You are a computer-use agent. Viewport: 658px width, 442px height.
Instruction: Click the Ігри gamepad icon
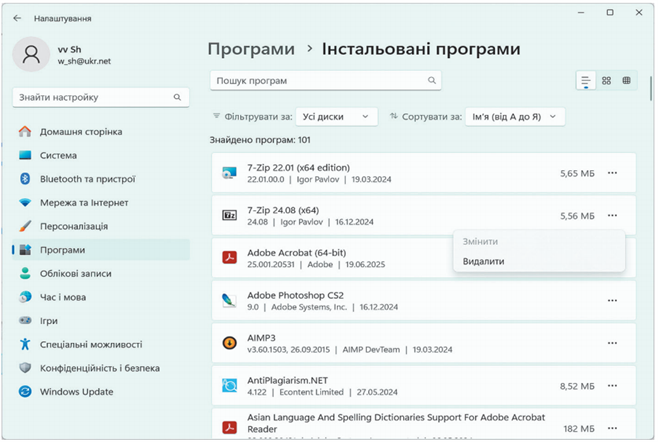click(x=25, y=321)
